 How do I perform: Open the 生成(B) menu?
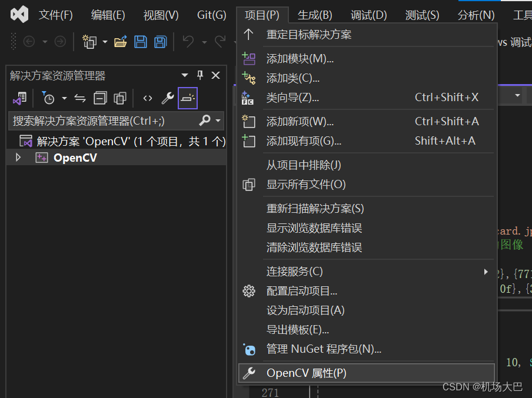click(x=314, y=15)
